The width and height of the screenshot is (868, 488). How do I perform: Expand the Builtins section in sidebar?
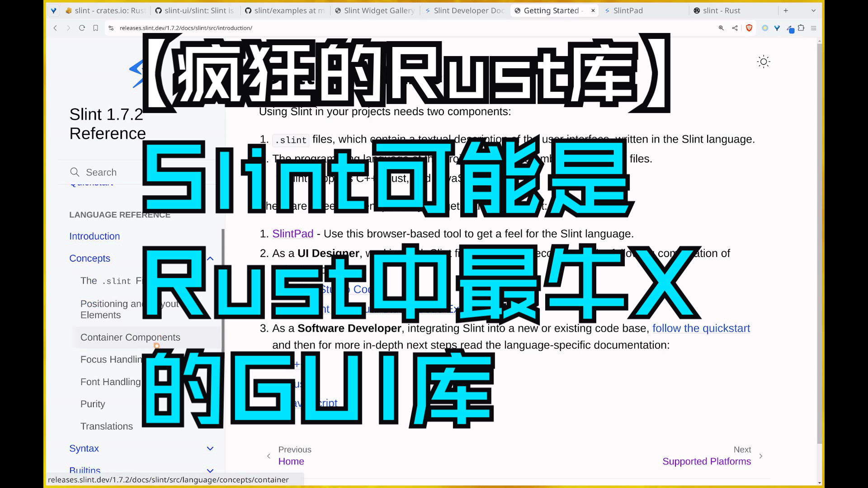point(210,470)
